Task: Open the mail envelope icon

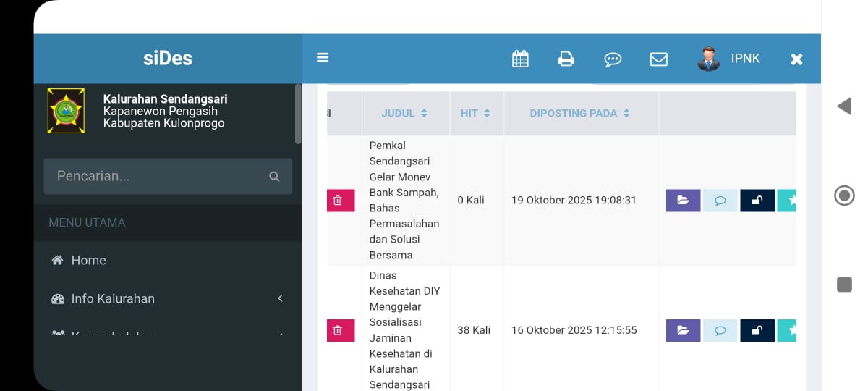Action: coord(659,59)
